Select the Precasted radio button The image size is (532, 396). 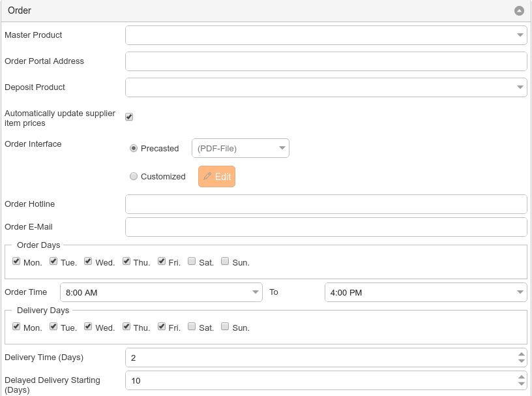click(134, 148)
